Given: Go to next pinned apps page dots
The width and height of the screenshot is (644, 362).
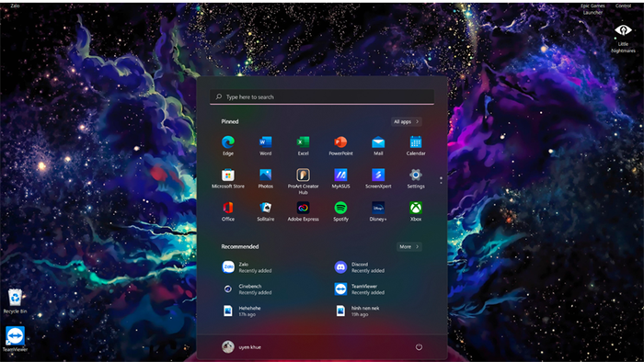Looking at the screenshot, I should pos(441,180).
